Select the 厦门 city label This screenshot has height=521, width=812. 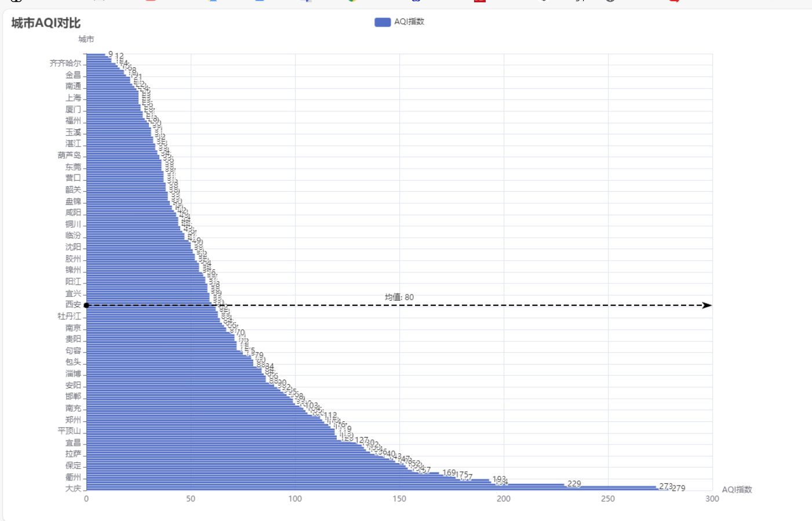[74, 110]
